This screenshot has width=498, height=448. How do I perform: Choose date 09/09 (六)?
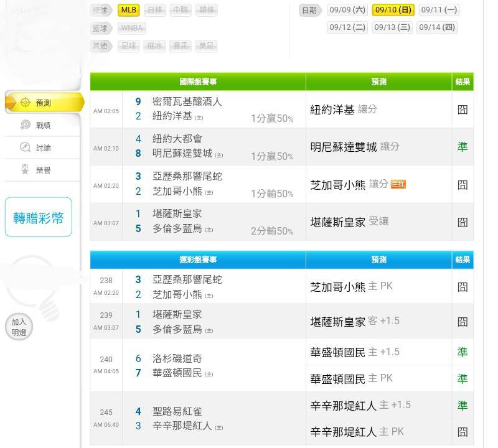tap(347, 10)
